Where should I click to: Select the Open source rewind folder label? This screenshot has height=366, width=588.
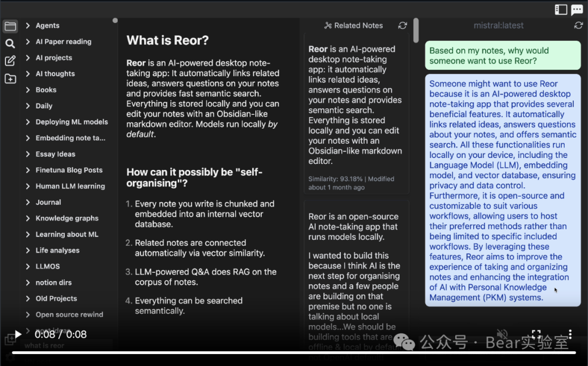(x=69, y=315)
